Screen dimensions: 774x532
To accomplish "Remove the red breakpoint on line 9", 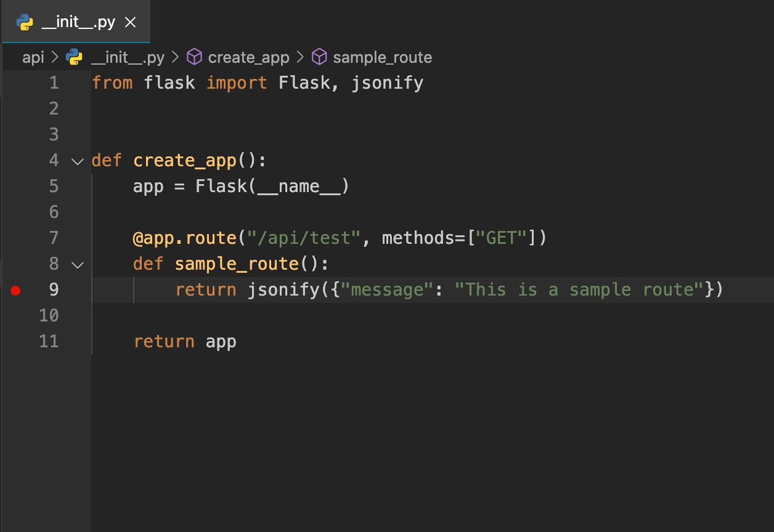I will pos(16,291).
